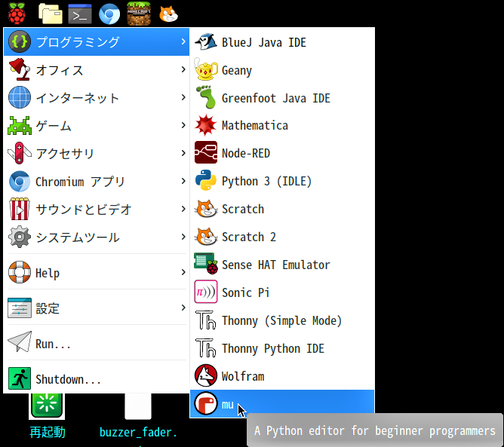Expand the ゲーム submenu arrow

click(x=183, y=125)
